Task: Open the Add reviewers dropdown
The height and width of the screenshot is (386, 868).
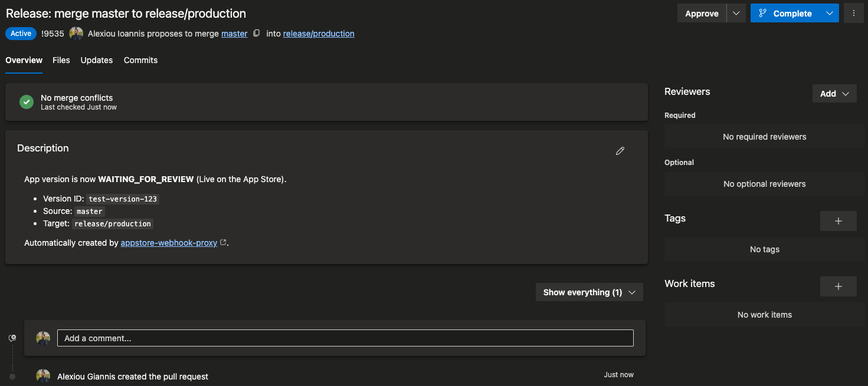Action: click(x=834, y=94)
